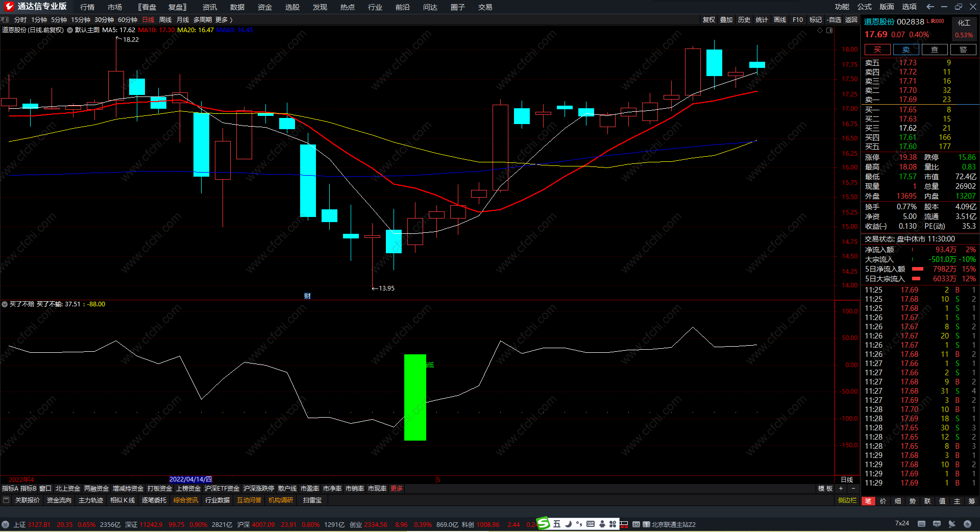The height and width of the screenshot is (532, 980).
Task: Click the Sogou punctuation icon
Action: (579, 524)
